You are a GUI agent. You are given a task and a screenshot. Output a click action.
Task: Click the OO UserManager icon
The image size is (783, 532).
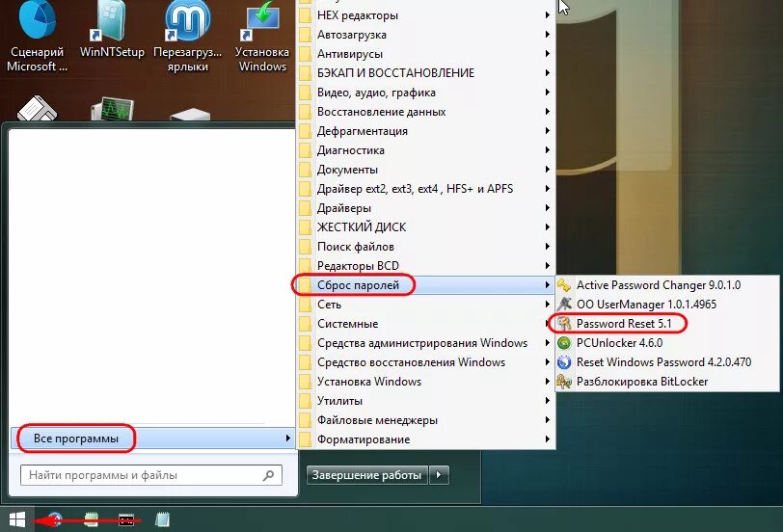564,305
